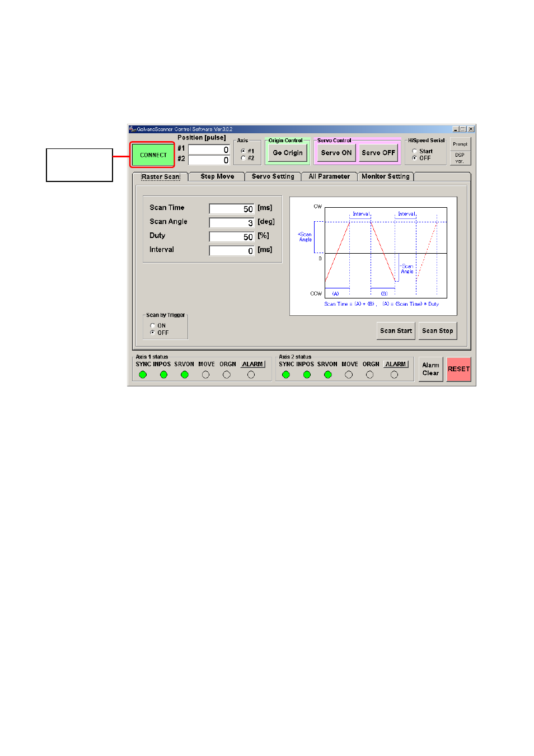Minimize the GalvanoScanner window

pyautogui.click(x=456, y=129)
